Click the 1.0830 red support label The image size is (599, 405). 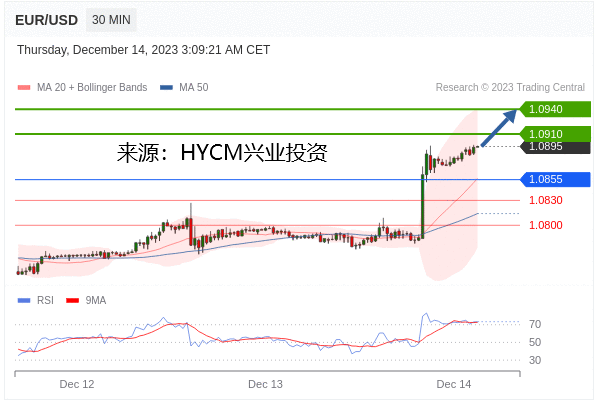point(546,200)
